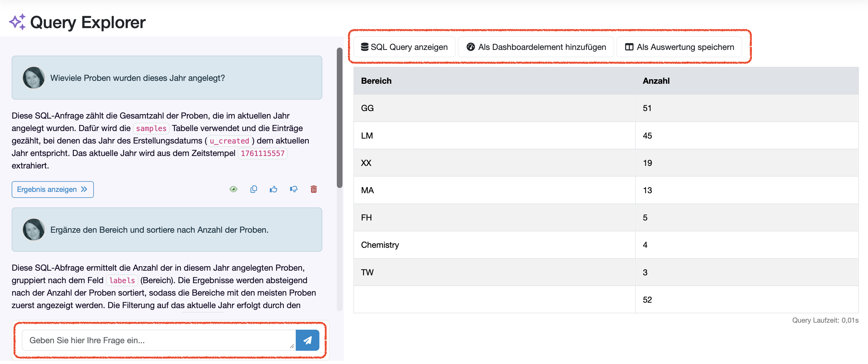The height and width of the screenshot is (364, 868).
Task: Delete the first answer with the trash icon
Action: pos(313,189)
